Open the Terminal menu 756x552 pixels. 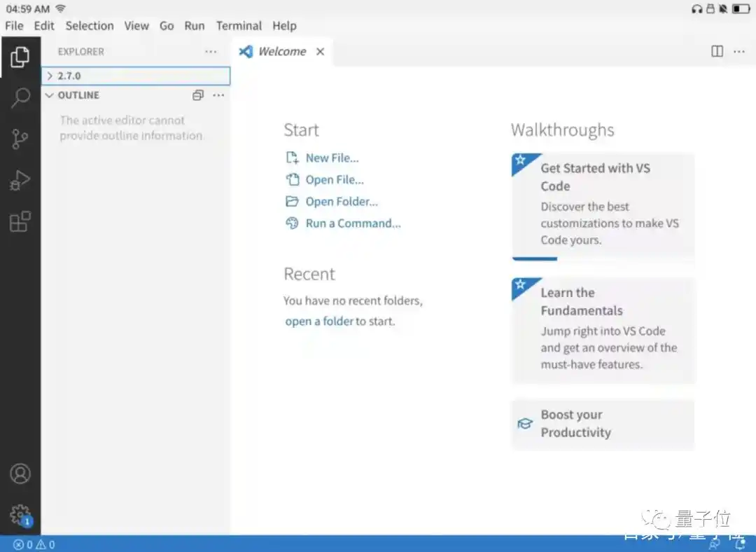(x=239, y=26)
